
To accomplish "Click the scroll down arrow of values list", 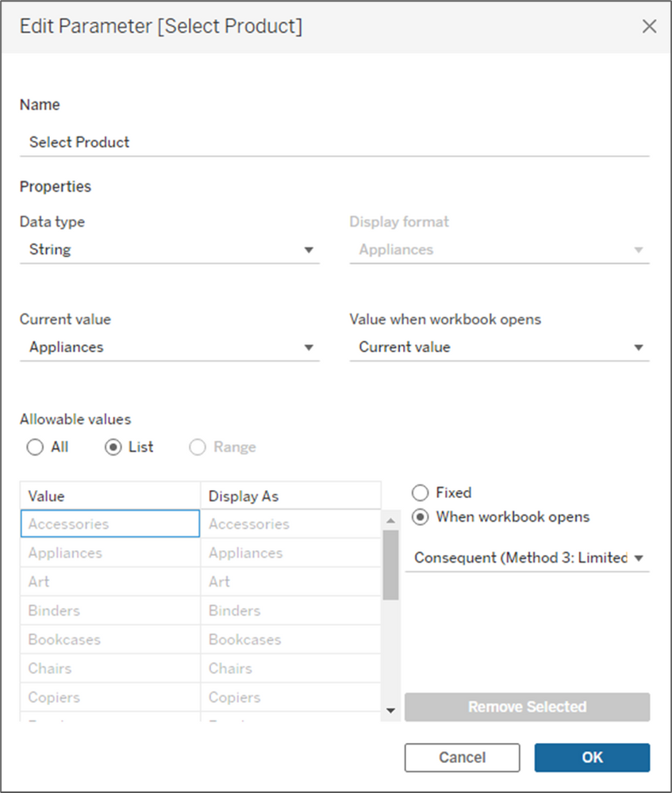I will (390, 711).
